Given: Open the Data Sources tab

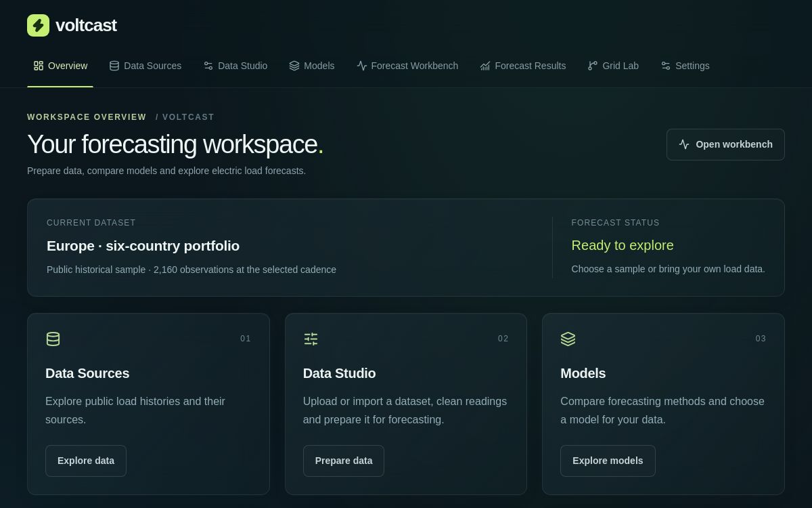Looking at the screenshot, I should coord(145,66).
